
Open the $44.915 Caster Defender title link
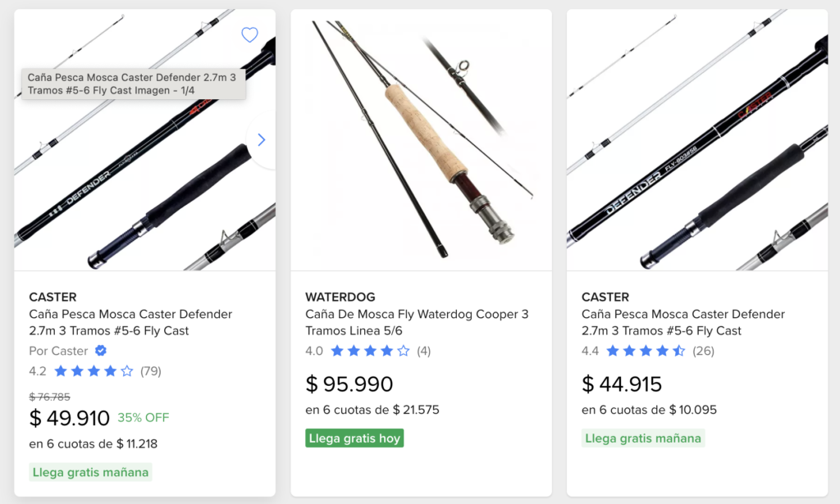click(683, 323)
